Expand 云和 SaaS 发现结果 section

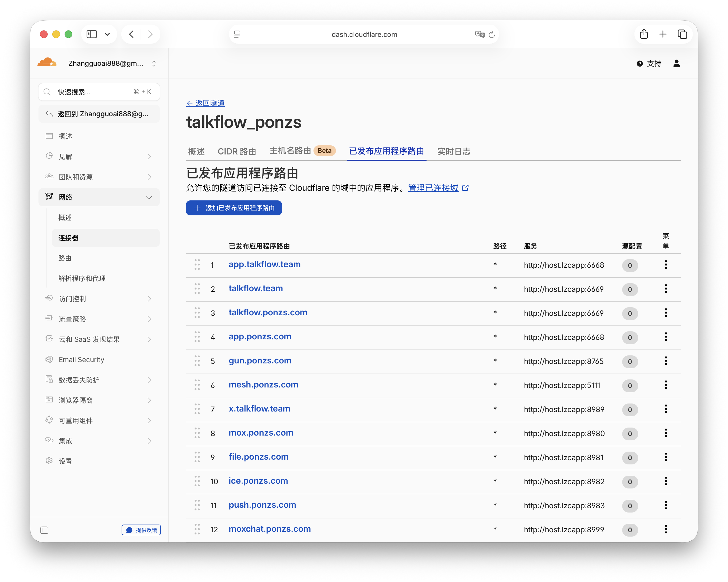click(99, 339)
